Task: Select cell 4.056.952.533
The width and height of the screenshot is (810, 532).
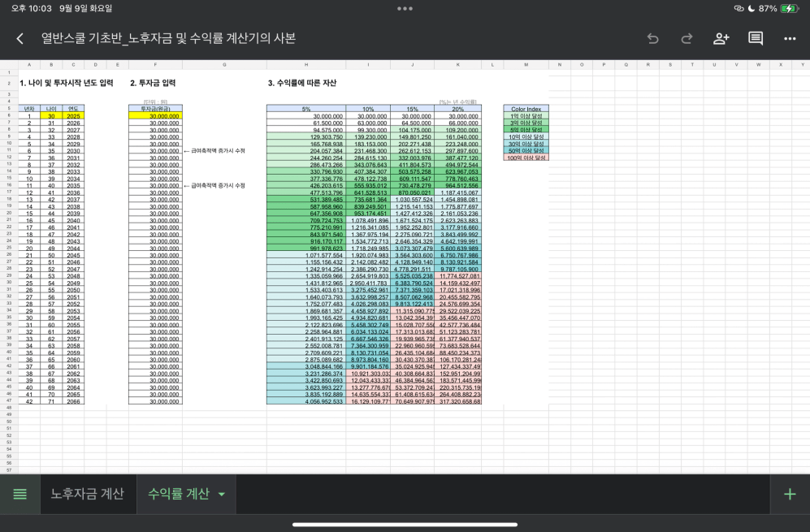Action: [x=306, y=401]
